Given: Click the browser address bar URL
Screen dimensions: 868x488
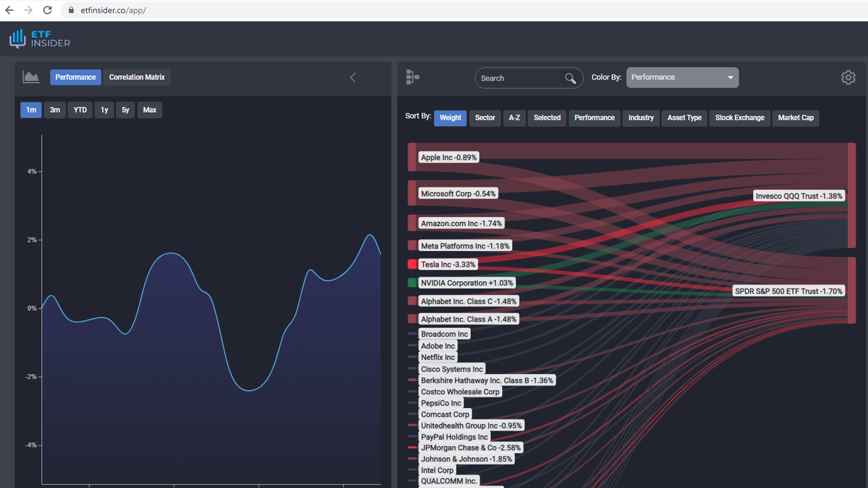Looking at the screenshot, I should pos(113,10).
